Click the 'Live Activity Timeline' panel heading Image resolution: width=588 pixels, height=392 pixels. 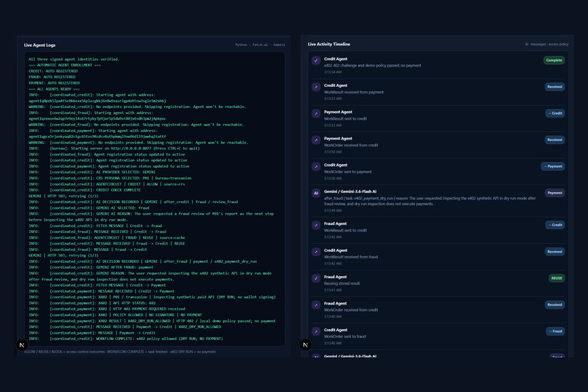329,45
